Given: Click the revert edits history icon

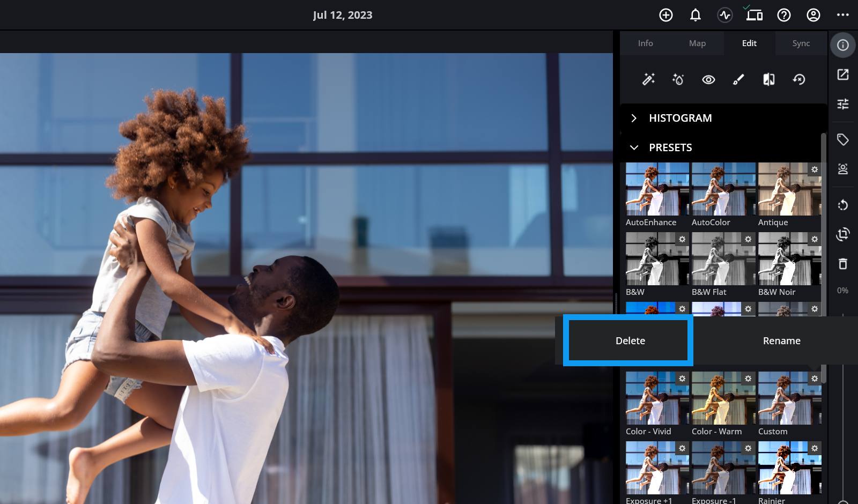Looking at the screenshot, I should [799, 79].
